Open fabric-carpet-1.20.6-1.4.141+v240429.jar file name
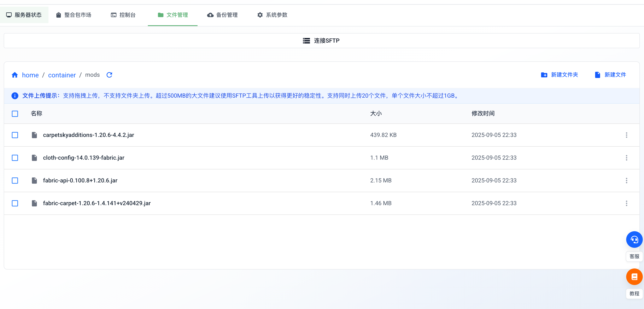 click(97, 203)
